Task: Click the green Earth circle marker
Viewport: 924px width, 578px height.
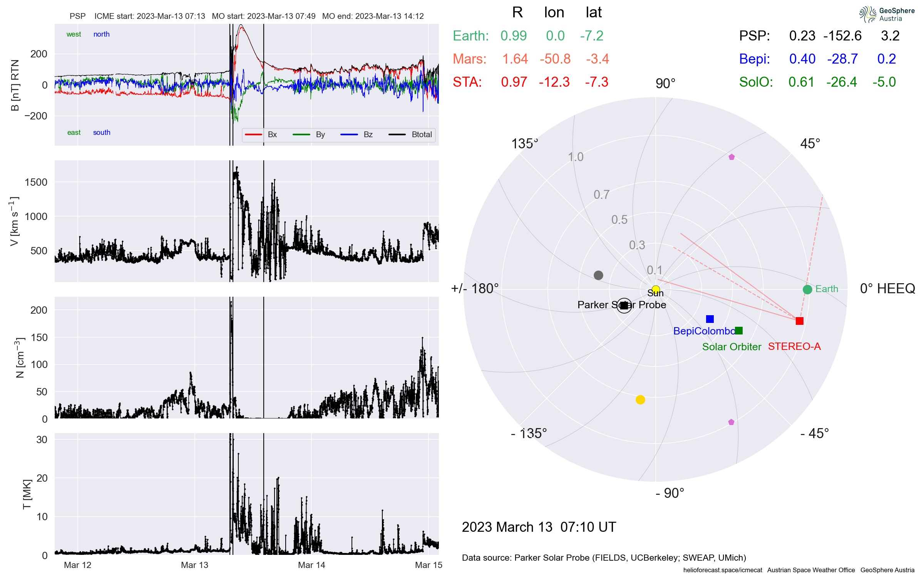Action: click(x=807, y=289)
